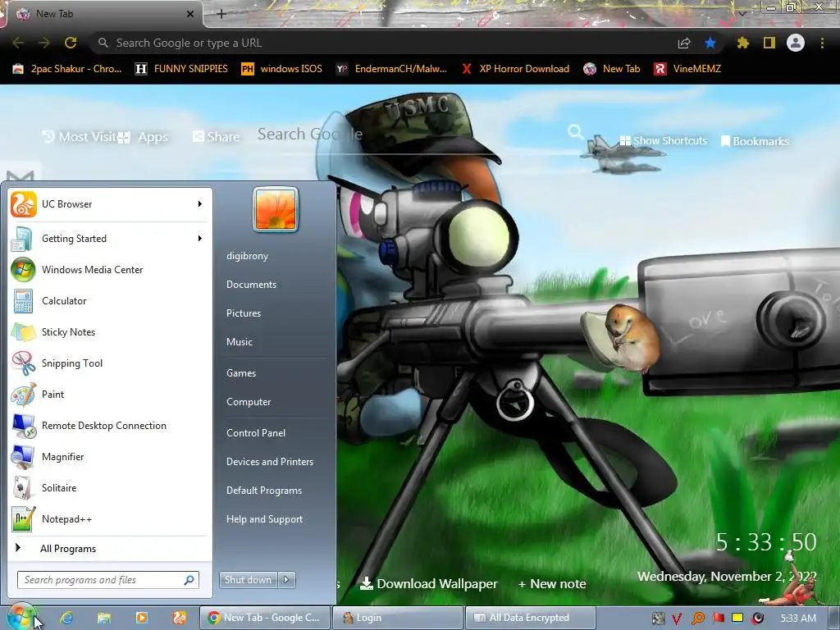Switch to the Login taskbar window
The height and width of the screenshot is (630, 840).
coord(398,618)
